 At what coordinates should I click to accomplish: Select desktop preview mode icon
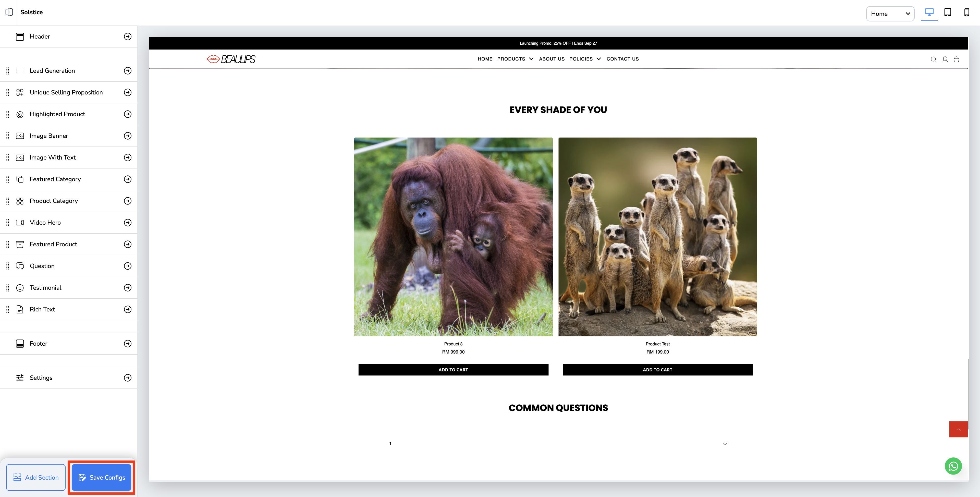pyautogui.click(x=929, y=12)
